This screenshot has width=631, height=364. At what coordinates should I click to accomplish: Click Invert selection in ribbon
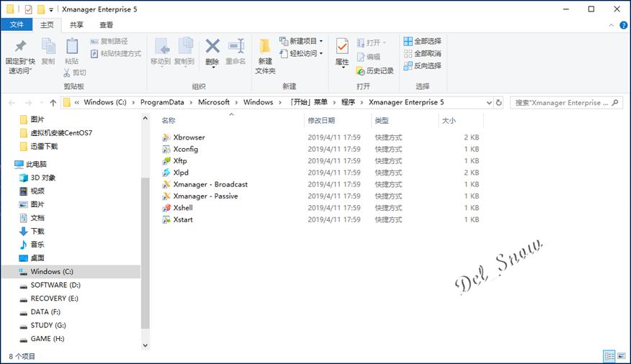click(423, 66)
